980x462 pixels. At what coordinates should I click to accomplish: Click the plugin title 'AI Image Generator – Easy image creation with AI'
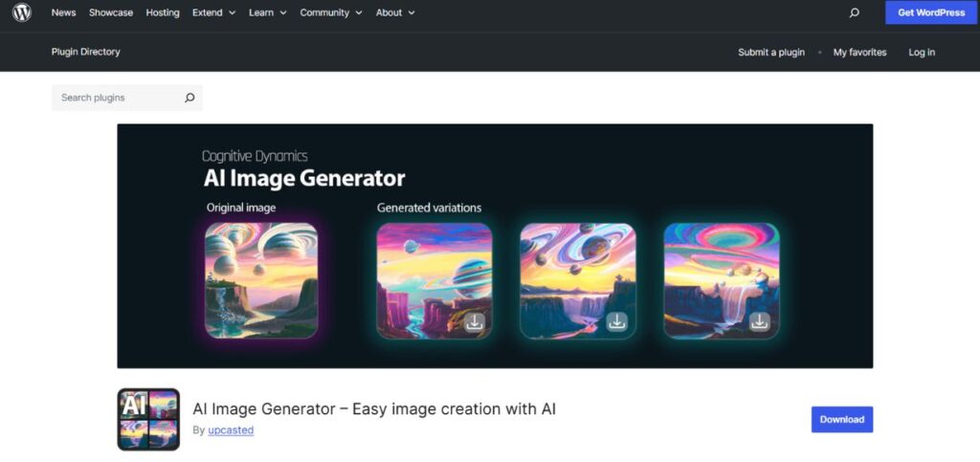[374, 409]
